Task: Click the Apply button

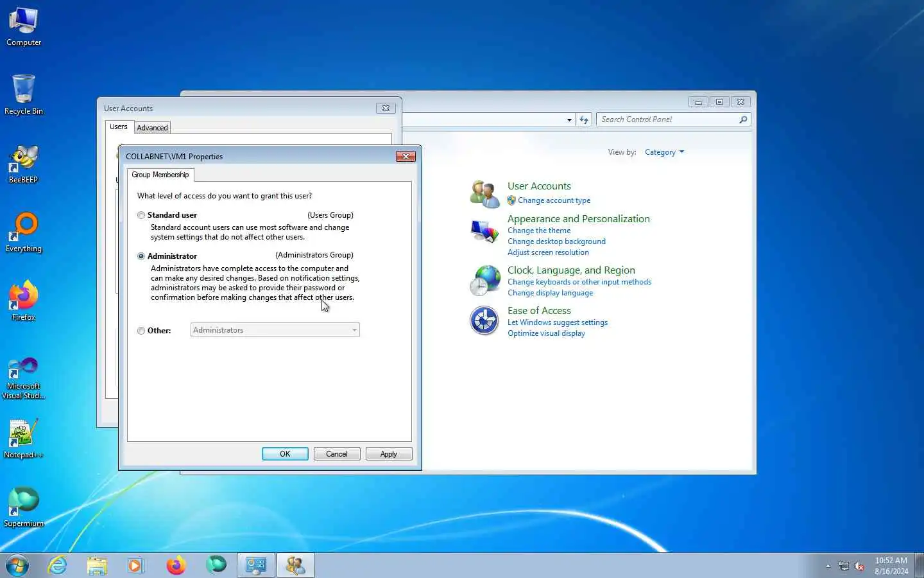Action: 389,454
